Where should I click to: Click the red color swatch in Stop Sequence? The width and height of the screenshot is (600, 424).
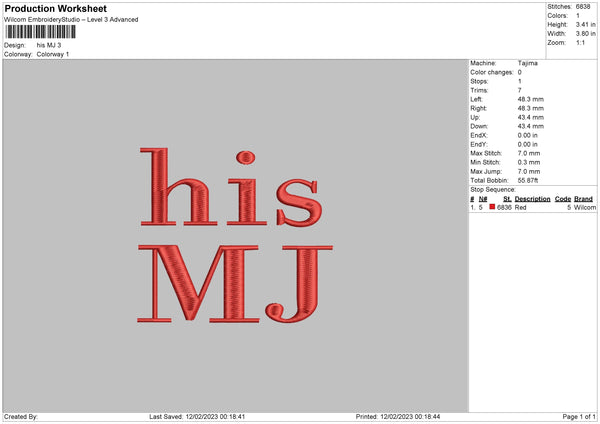point(492,207)
